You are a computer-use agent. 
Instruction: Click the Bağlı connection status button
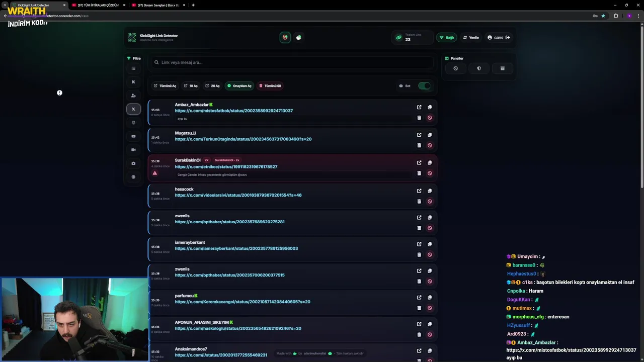tap(447, 37)
